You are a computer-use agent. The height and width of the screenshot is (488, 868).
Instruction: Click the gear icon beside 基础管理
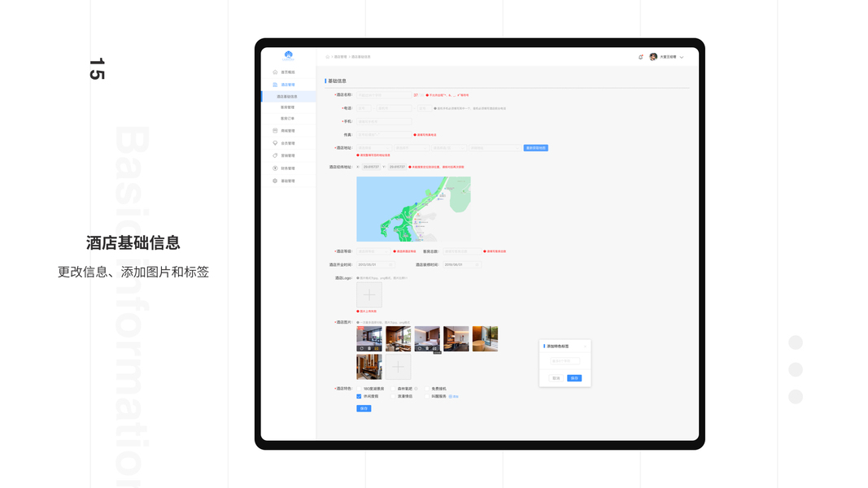[275, 181]
